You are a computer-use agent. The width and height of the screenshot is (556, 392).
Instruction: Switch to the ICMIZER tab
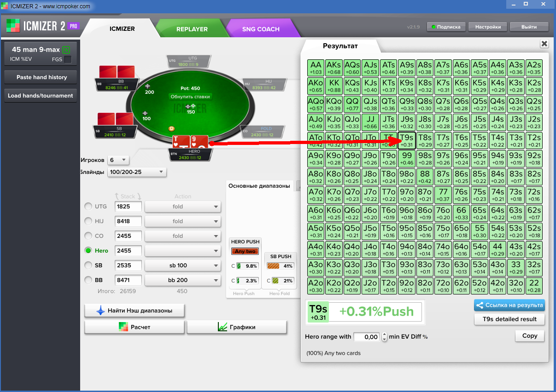(x=122, y=29)
